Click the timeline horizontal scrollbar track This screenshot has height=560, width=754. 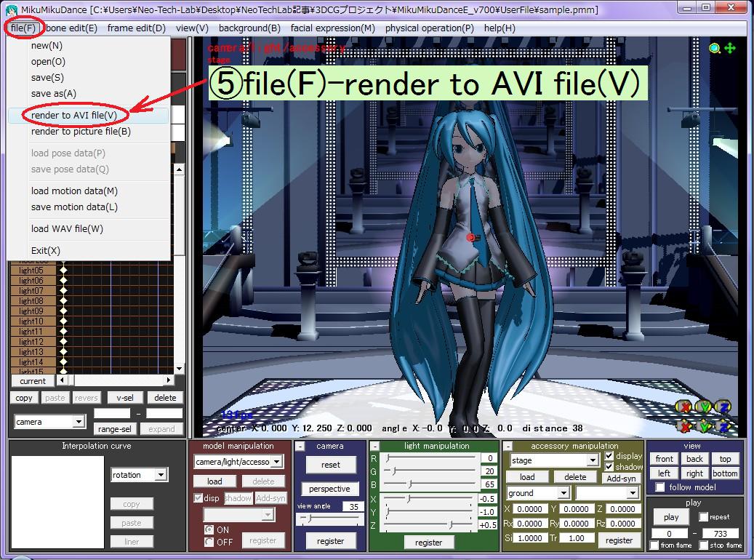(x=119, y=380)
